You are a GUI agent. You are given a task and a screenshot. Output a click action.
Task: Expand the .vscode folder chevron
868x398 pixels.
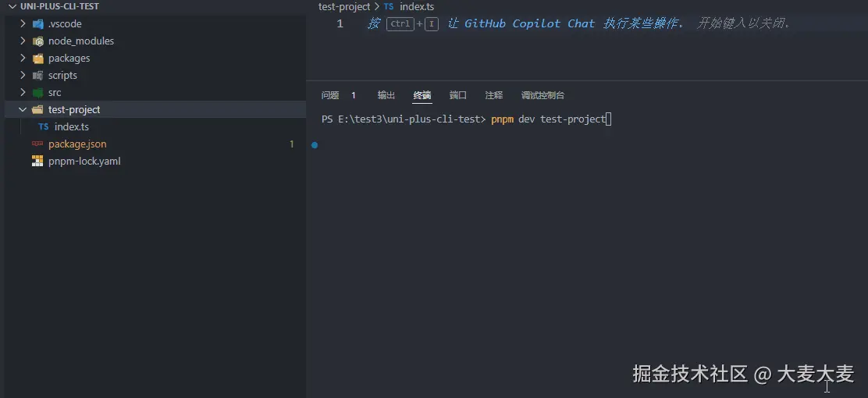23,24
